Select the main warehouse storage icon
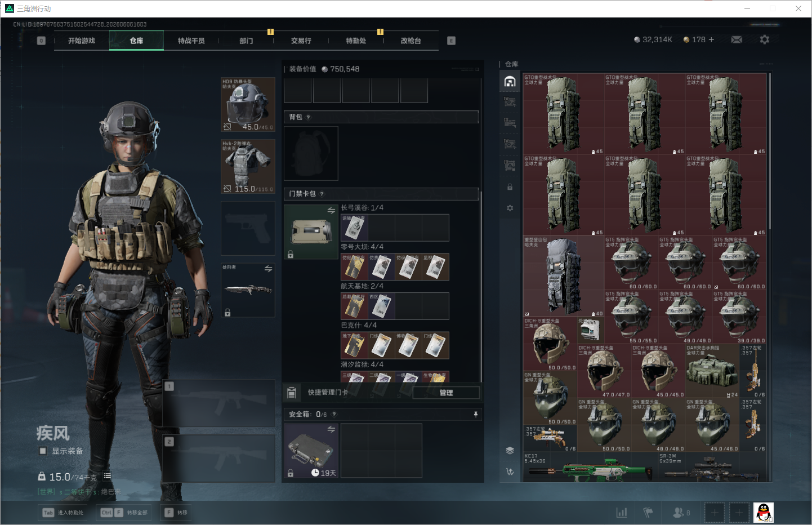This screenshot has height=525, width=812. (510, 82)
